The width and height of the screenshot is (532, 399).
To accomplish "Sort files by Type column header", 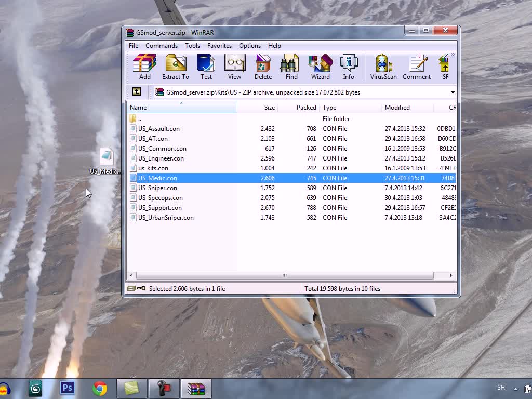I will (x=350, y=107).
